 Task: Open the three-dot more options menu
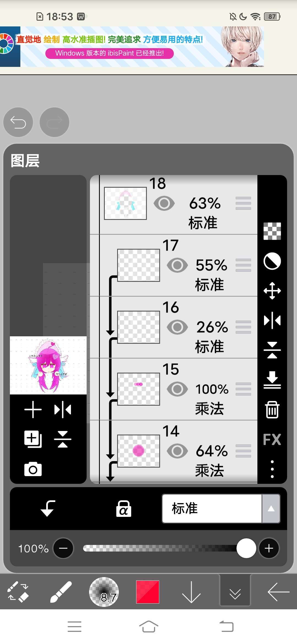(272, 469)
